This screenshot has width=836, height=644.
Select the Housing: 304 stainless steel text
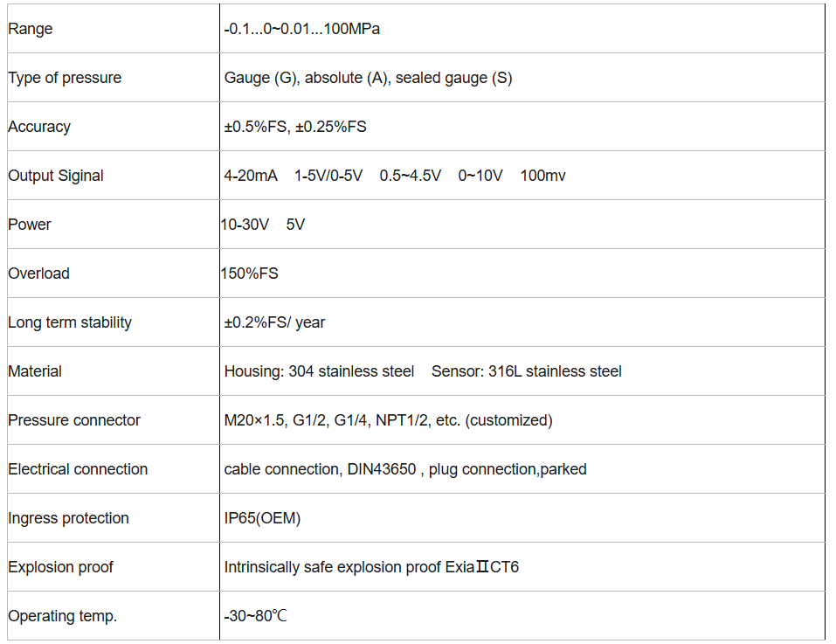319,371
